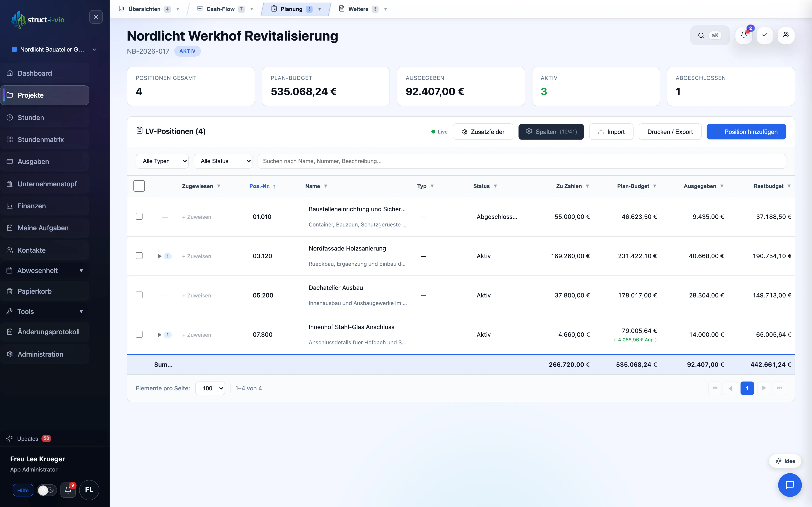Open the users icon in header
Screen dimensions: 812x507
tap(786, 35)
